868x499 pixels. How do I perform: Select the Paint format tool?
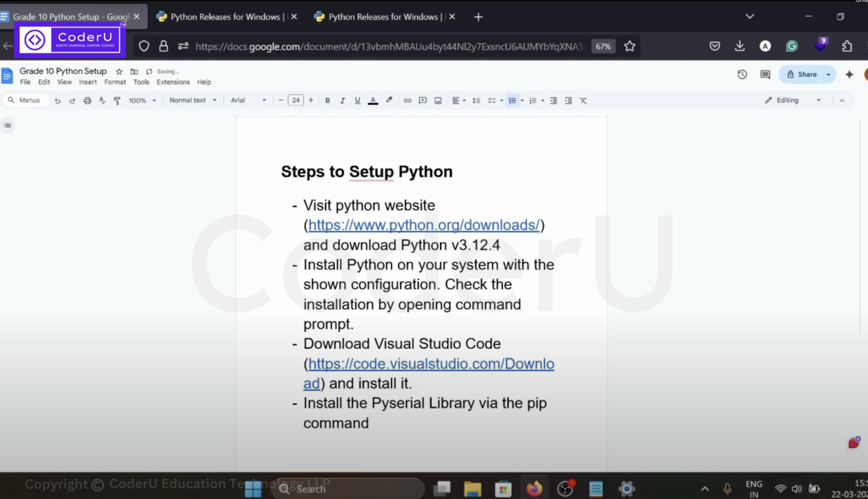click(117, 101)
